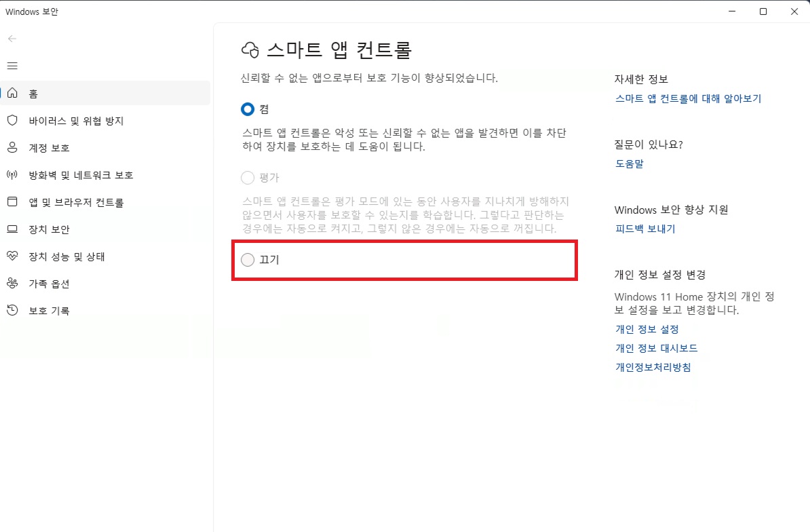Click the 피드백 보내기 link

click(x=645, y=228)
